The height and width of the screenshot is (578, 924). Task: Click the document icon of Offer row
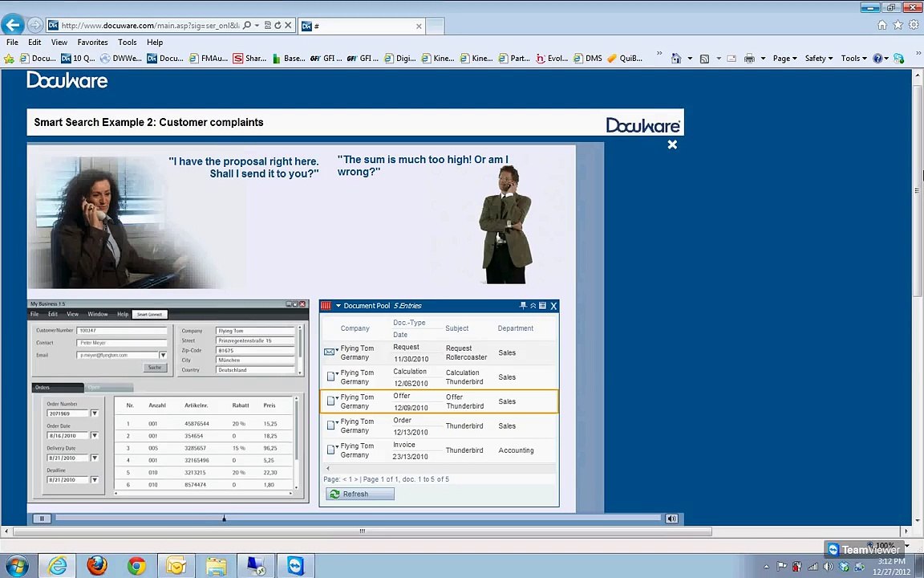[330, 401]
